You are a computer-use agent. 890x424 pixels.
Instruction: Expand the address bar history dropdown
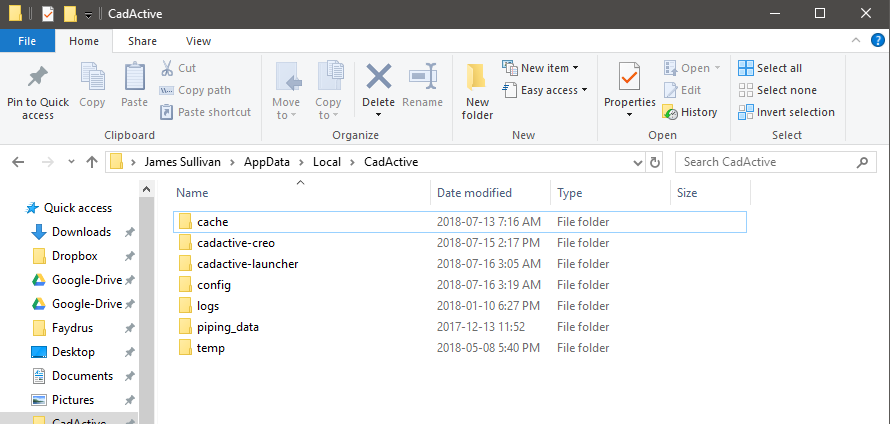(x=637, y=162)
